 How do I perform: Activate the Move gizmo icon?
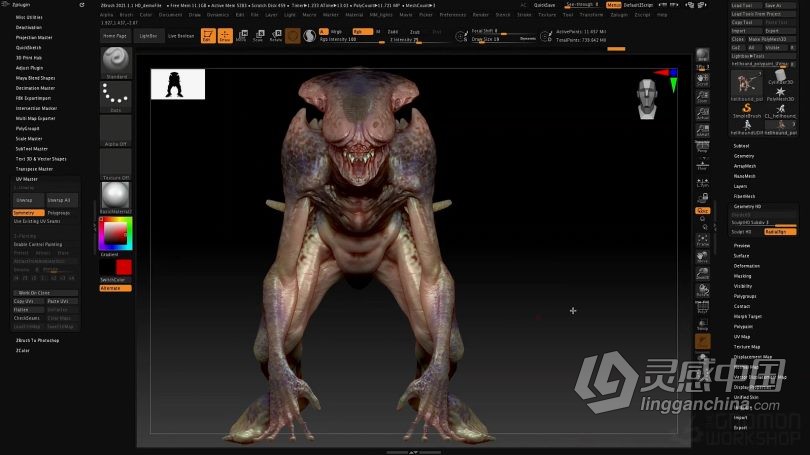pos(242,36)
